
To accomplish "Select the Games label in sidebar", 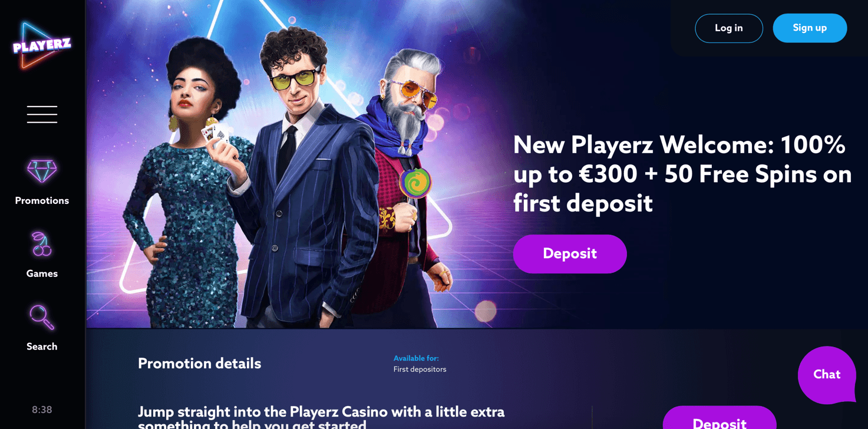I will pos(42,274).
